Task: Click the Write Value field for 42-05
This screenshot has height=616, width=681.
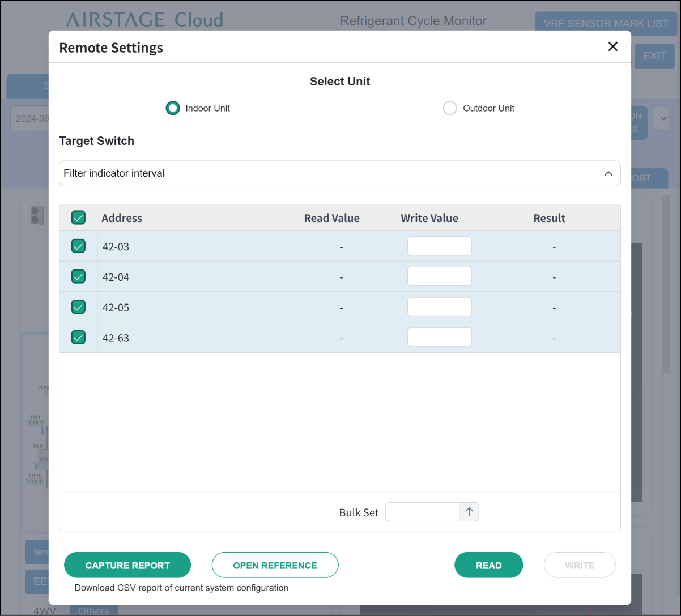Action: point(439,307)
